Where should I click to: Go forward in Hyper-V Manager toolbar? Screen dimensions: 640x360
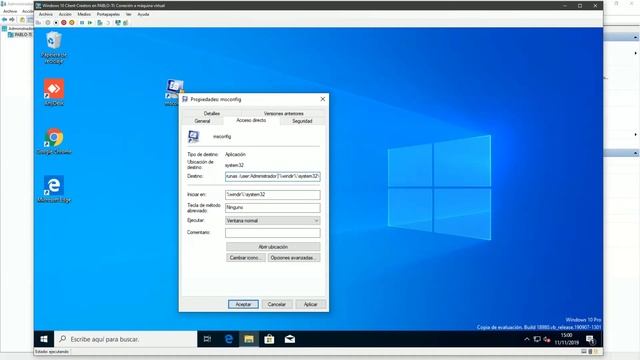click(x=12, y=20)
